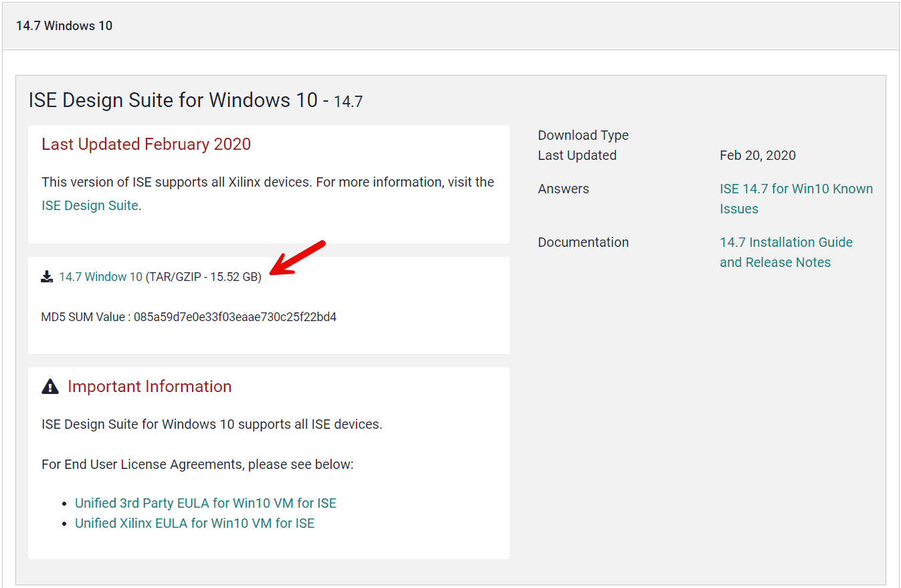Click the Last Updated label in right panel

[x=577, y=155]
